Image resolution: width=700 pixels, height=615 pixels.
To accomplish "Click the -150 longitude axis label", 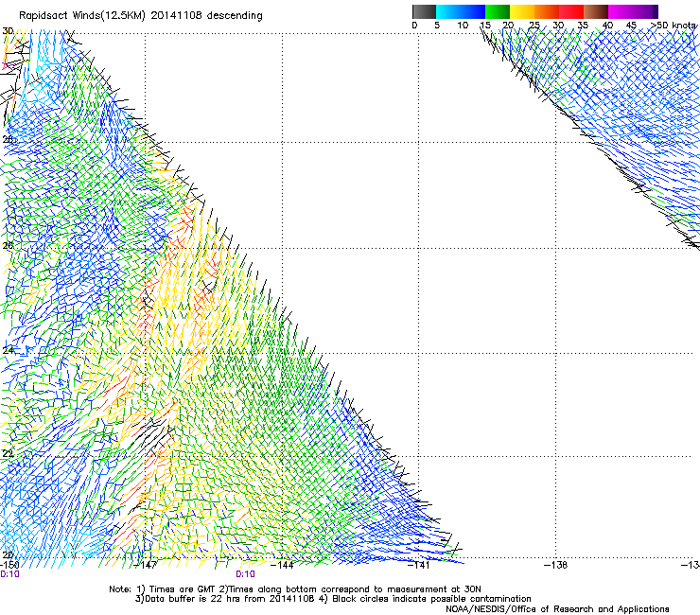I will pos(9,565).
